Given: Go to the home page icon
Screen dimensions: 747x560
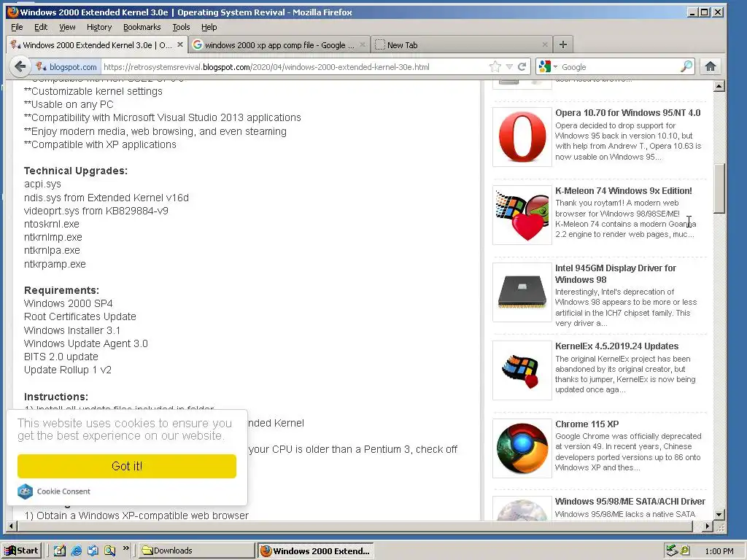Looking at the screenshot, I should [711, 66].
